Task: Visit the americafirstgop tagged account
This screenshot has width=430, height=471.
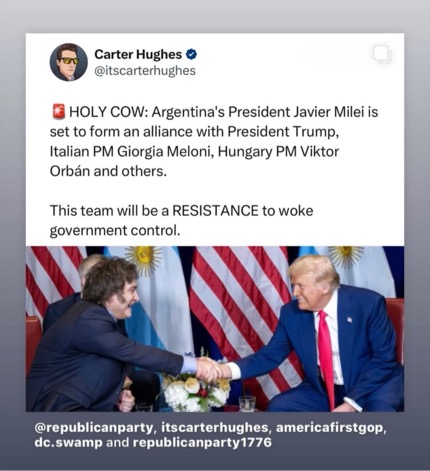Action: 330,428
